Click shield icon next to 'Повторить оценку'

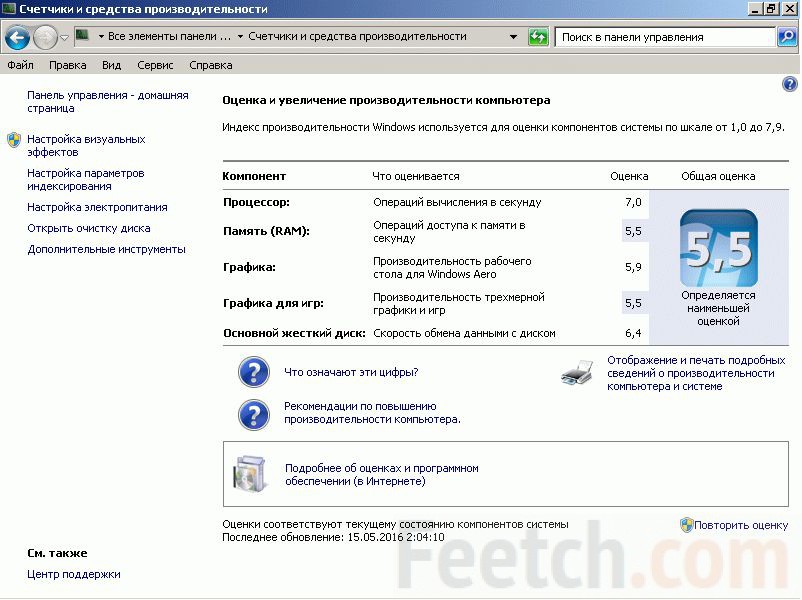686,525
